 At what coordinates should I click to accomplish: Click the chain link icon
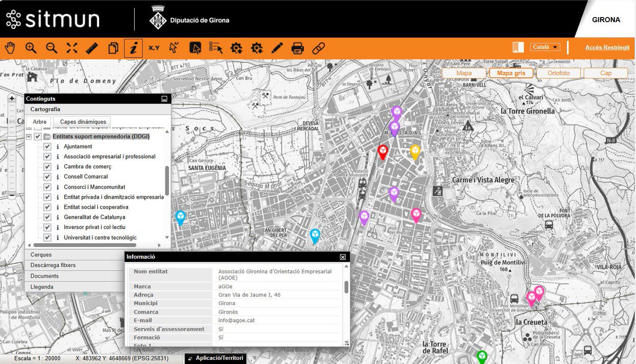click(x=318, y=48)
